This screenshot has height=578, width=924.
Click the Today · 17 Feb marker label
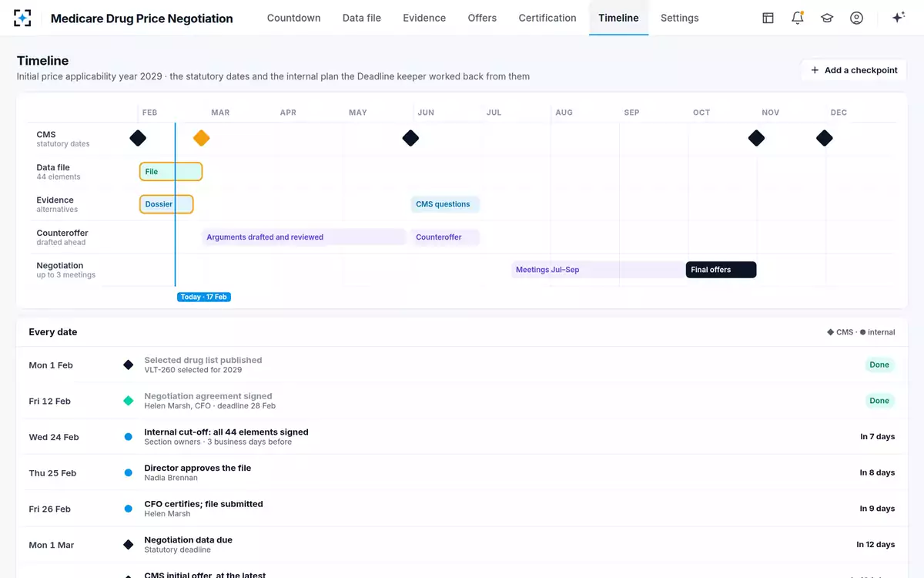(x=203, y=297)
